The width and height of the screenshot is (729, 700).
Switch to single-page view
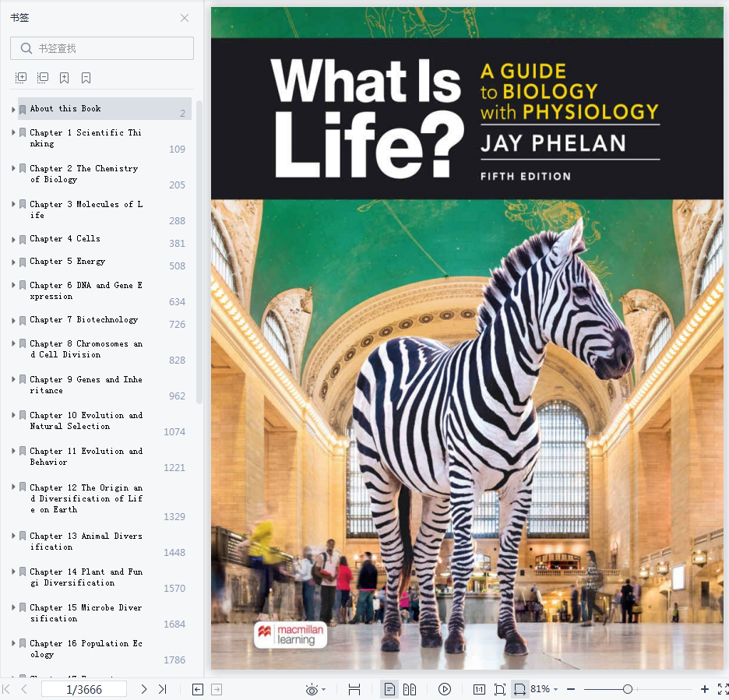click(389, 689)
